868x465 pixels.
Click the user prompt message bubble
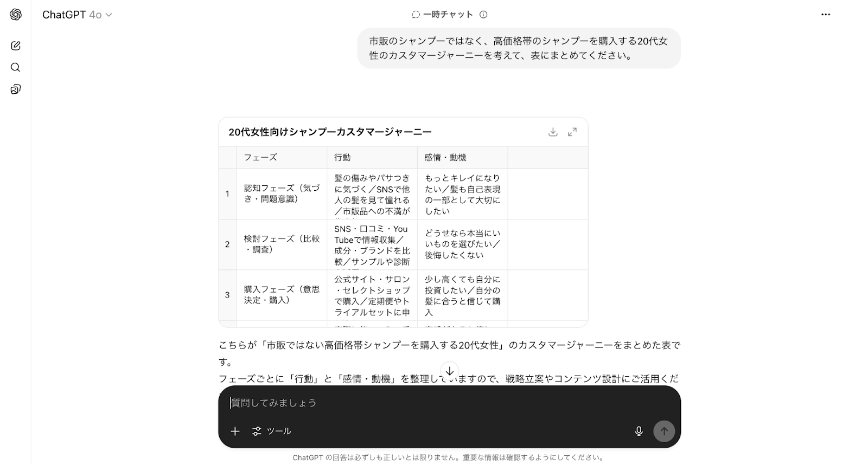[519, 48]
